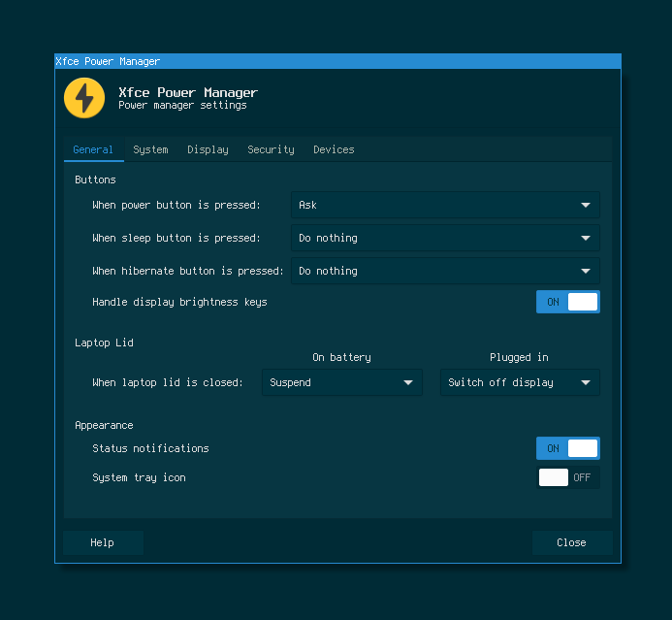Image resolution: width=672 pixels, height=620 pixels.
Task: Enable the System tray icon switch
Action: pos(568,477)
